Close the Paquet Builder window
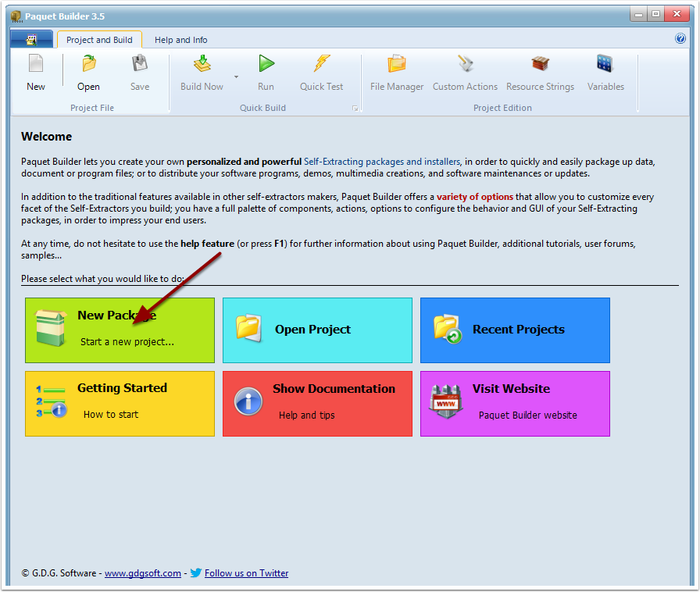Screen dimensions: 700x592 tap(677, 14)
